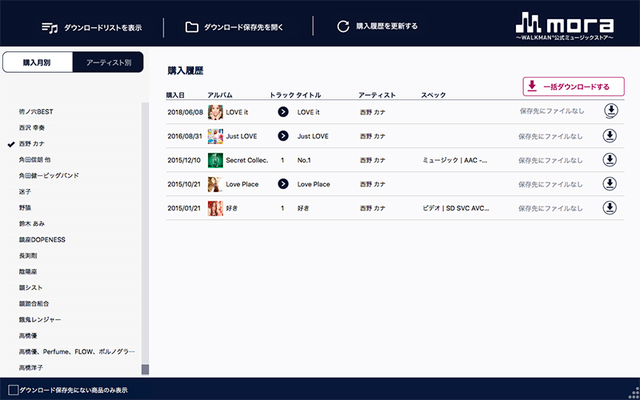Click the LOVE it album cover thumbnail
The width and height of the screenshot is (640, 400).
(215, 111)
